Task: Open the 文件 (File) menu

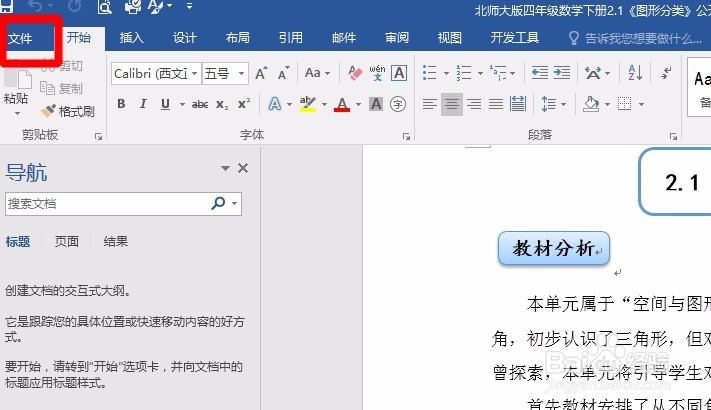Action: click(20, 38)
